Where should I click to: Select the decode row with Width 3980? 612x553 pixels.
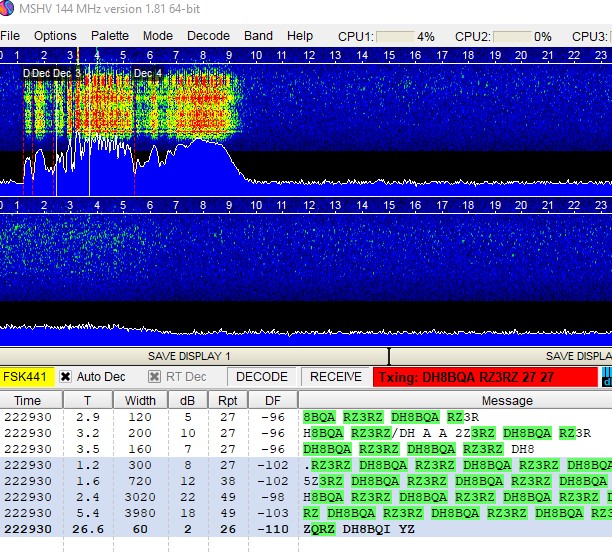pos(306,513)
